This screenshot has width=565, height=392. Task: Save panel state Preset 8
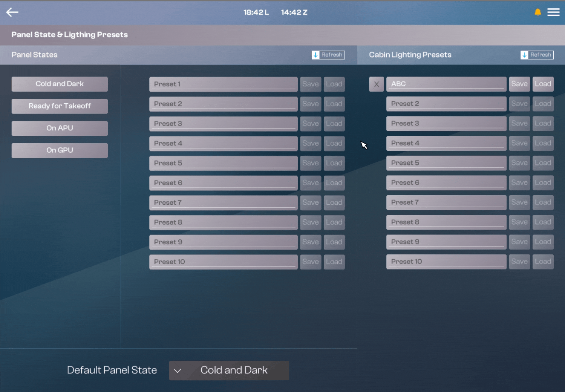click(311, 222)
